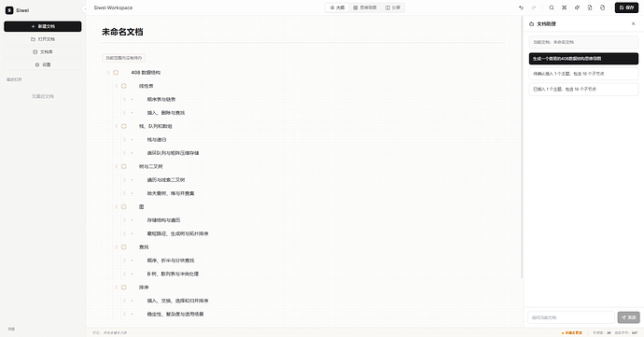This screenshot has width=644, height=337.
Task: Select the 哈夫曼树、堆与并查集 item
Action: [171, 193]
